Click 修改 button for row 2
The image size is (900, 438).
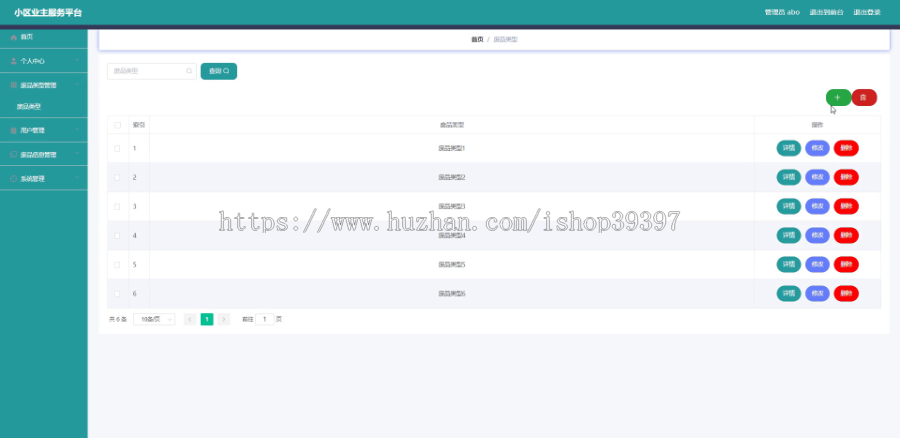tap(817, 177)
